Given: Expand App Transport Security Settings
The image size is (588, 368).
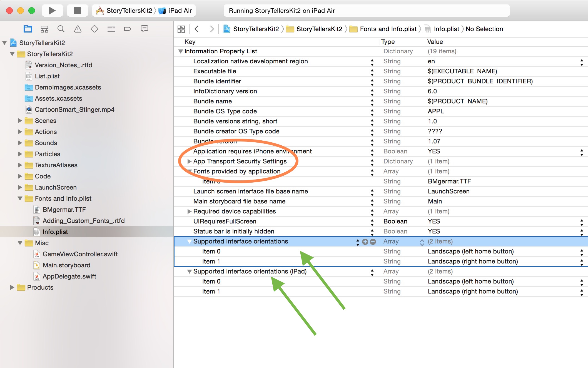Looking at the screenshot, I should pos(189,161).
